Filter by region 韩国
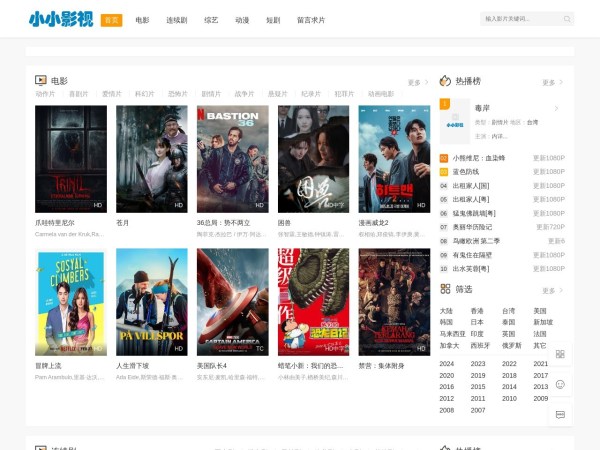The image size is (600, 450). [446, 322]
